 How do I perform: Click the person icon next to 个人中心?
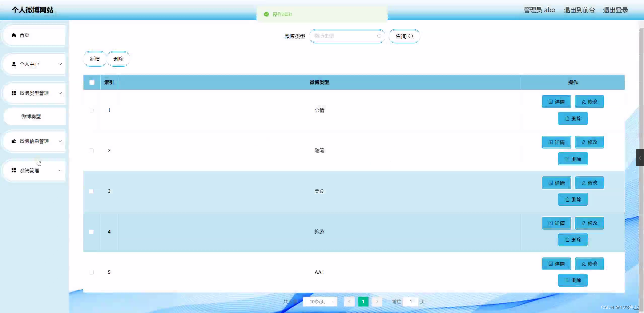coord(13,64)
